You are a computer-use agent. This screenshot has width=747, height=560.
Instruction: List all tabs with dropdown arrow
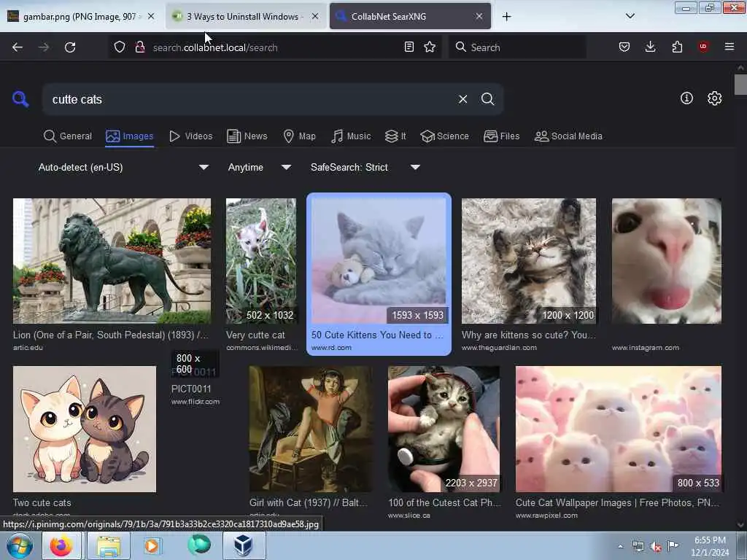pos(630,16)
